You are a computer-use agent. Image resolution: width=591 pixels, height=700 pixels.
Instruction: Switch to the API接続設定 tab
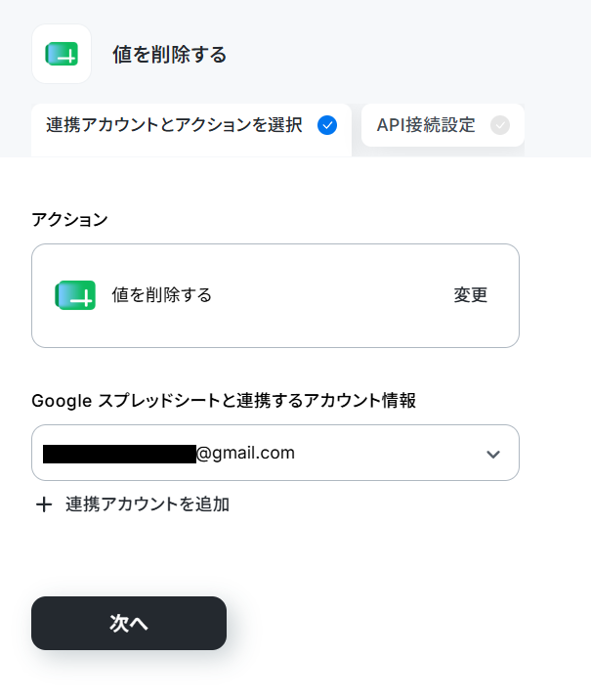point(443,125)
